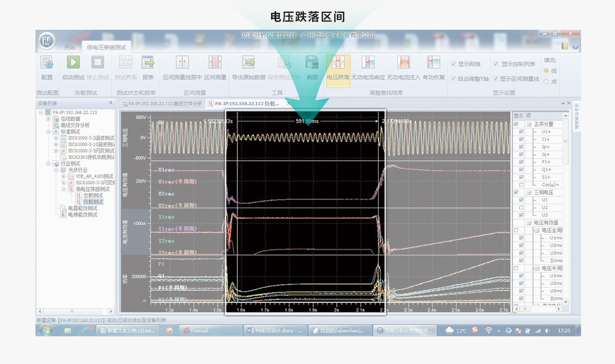Viewport: 615px width, 364px height.
Task: Click the 有功恢复 icon in ribbon
Action: (434, 63)
